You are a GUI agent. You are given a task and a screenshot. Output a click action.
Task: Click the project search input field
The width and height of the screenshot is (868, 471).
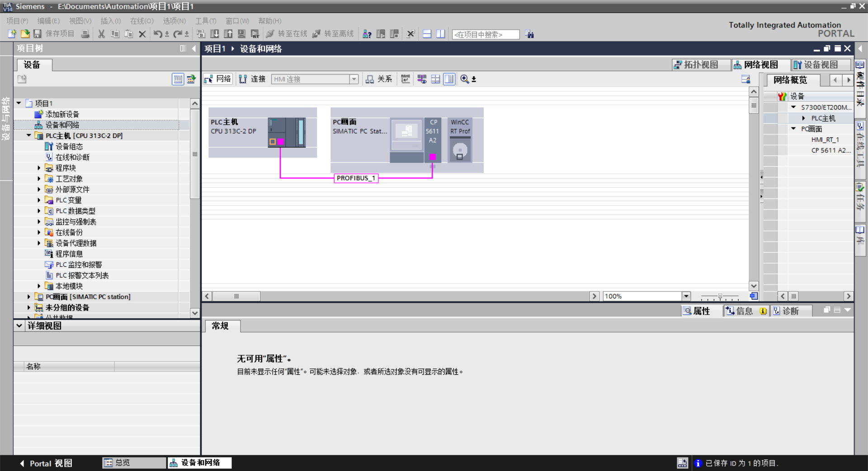click(x=485, y=34)
